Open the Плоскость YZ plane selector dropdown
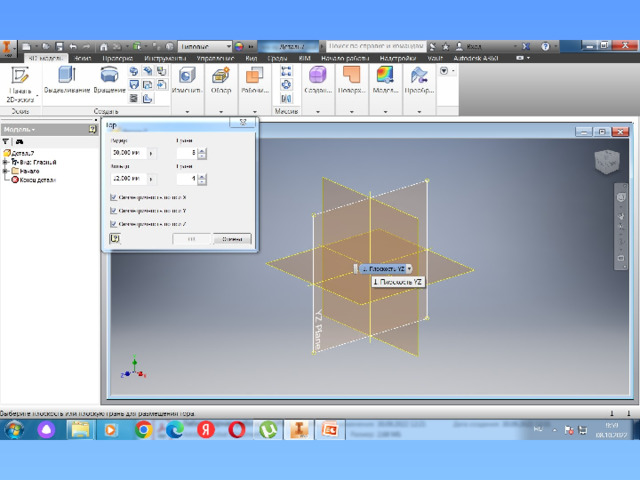640x480 pixels. pyautogui.click(x=409, y=269)
